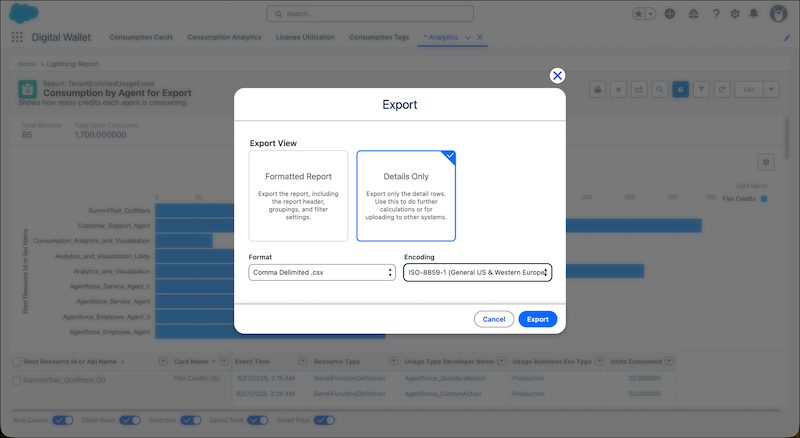Click the report vertical scrollbar
This screenshot has height=438, width=800.
point(788,138)
